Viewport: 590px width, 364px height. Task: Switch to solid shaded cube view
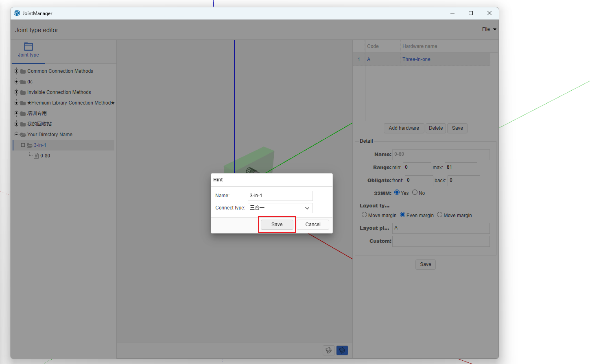342,350
